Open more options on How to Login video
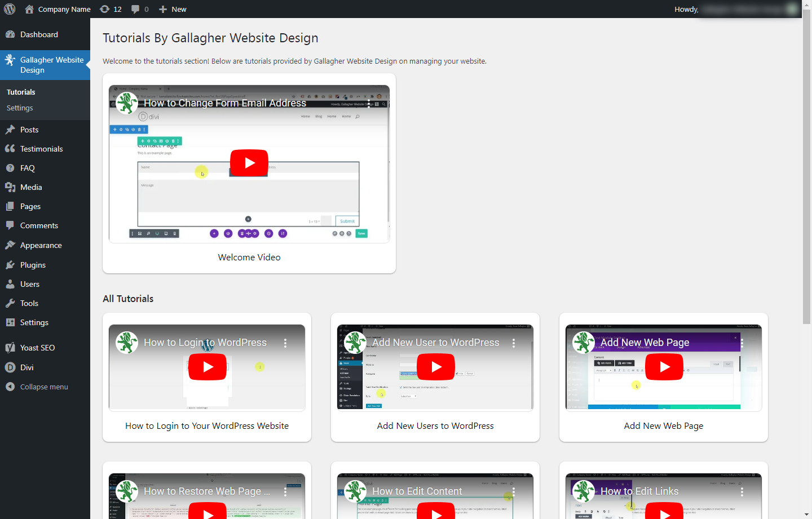This screenshot has width=812, height=519. tap(285, 343)
